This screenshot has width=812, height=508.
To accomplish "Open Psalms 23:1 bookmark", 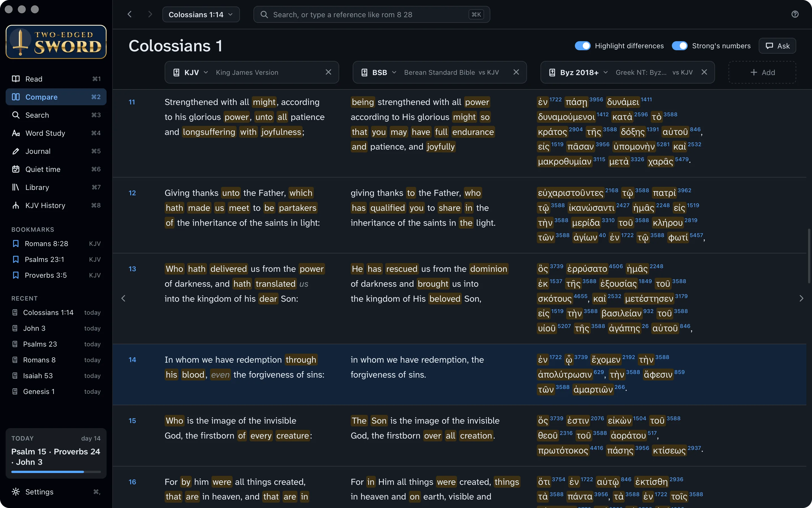I will pyautogui.click(x=56, y=259).
